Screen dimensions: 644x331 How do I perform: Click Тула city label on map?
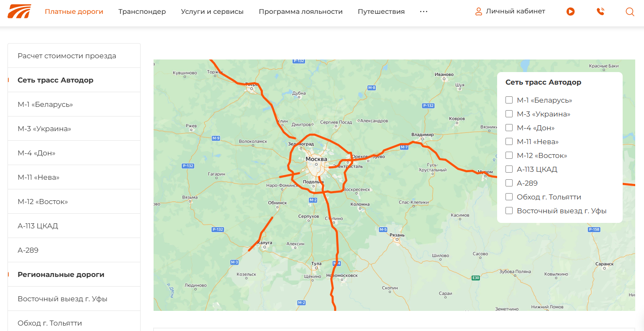click(316, 264)
